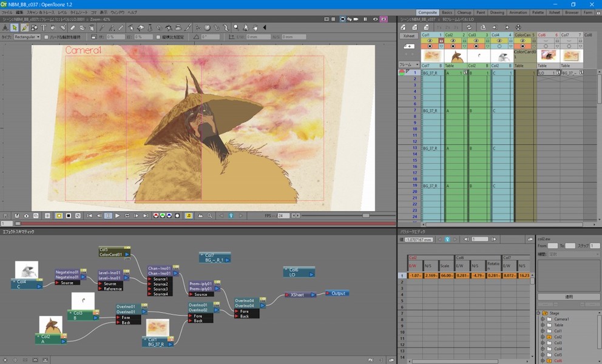This screenshot has height=364, width=602.
Task: Select the Selection arrow tool
Action: coord(15,27)
